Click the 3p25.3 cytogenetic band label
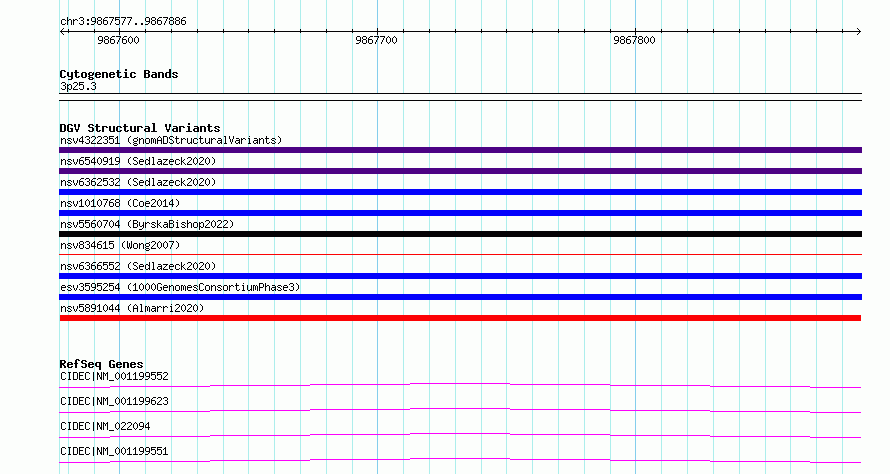 78,86
